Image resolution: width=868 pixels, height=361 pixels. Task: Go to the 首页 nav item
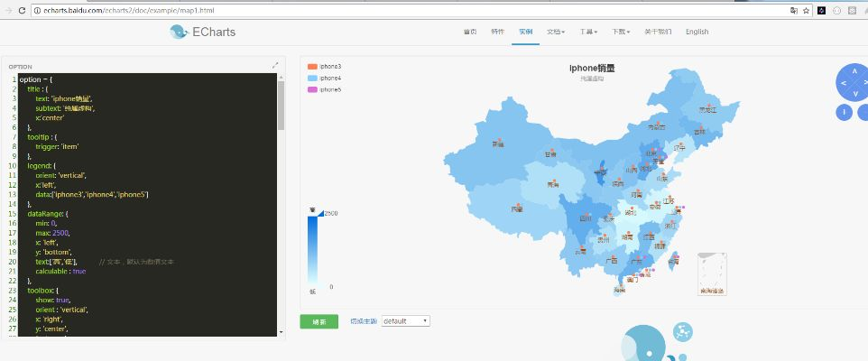(x=469, y=32)
